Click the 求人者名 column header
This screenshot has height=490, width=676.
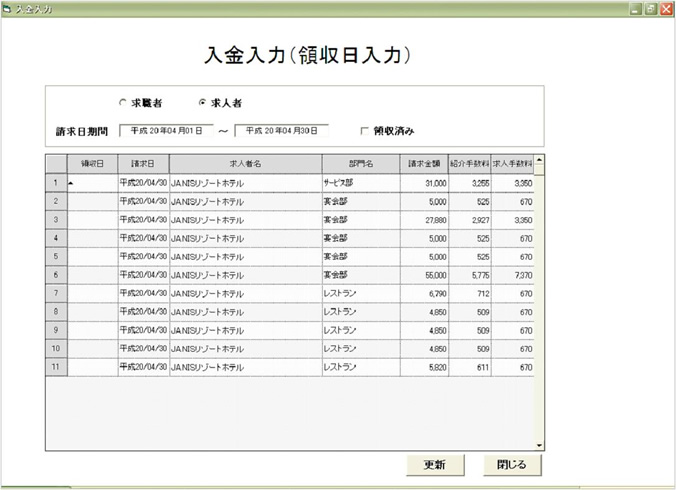(245, 164)
